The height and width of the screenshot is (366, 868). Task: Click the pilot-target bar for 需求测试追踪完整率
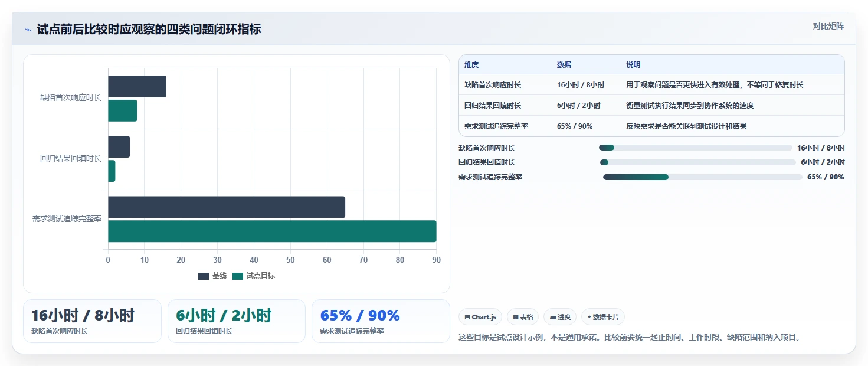click(x=272, y=231)
